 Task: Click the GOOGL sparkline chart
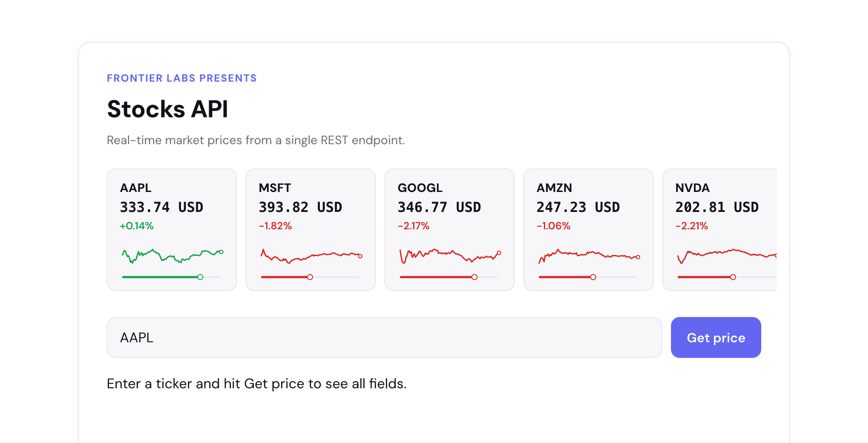click(x=450, y=256)
